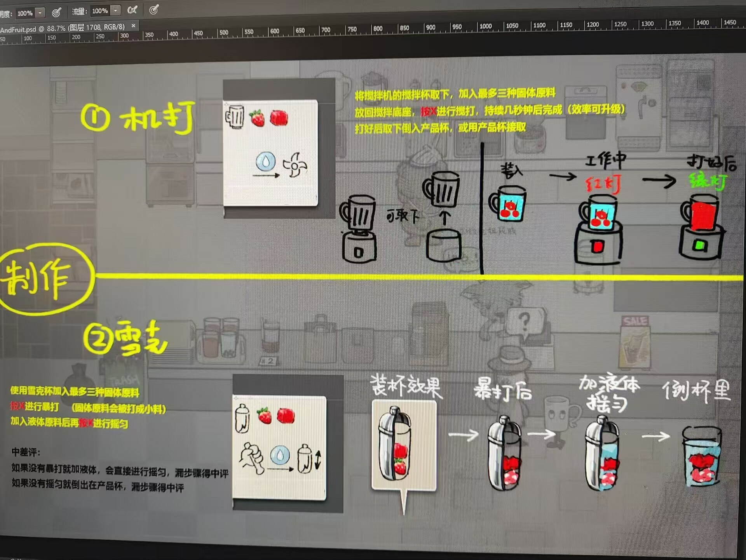Open the opacity 100% dropdown arrow
The width and height of the screenshot is (746, 560).
tap(40, 13)
